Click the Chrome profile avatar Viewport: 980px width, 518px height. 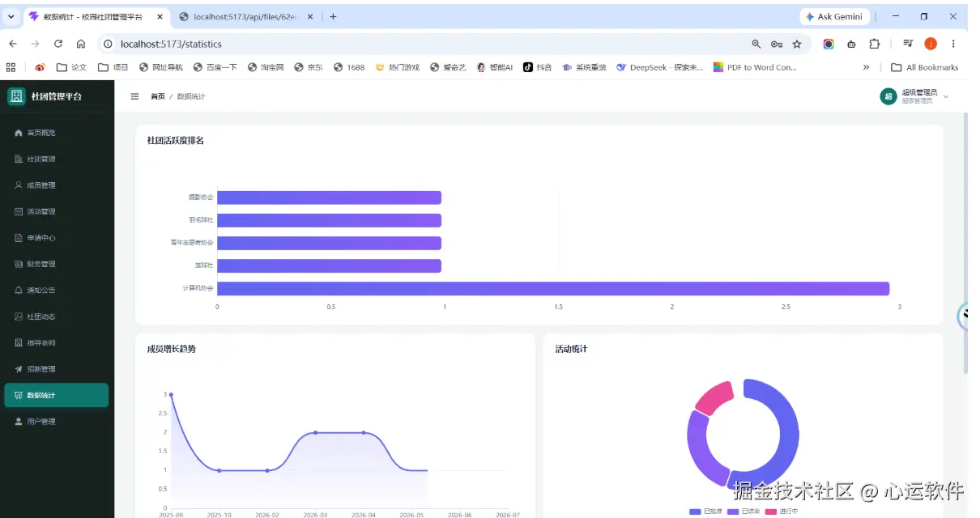[931, 44]
